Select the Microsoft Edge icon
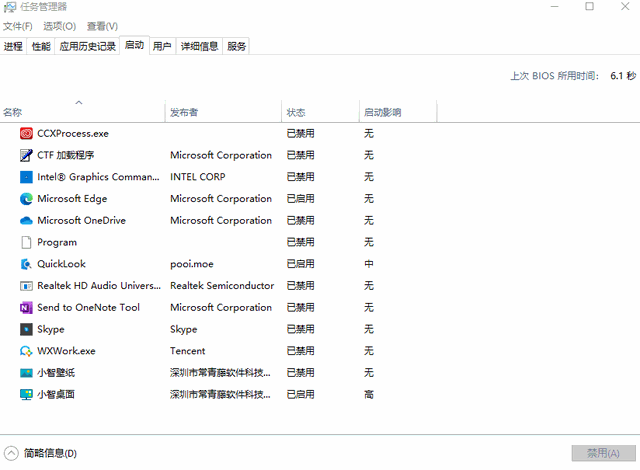Image resolution: width=640 pixels, height=470 pixels. [x=27, y=199]
